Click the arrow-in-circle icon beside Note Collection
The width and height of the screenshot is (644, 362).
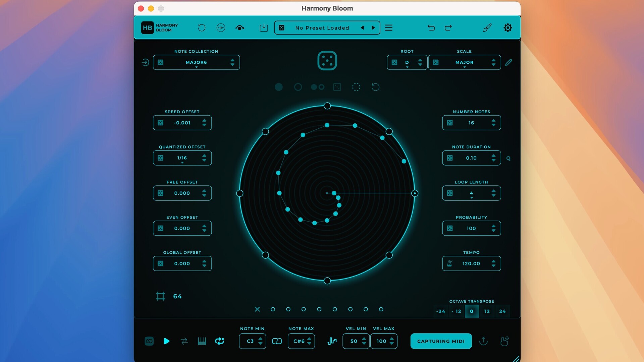(145, 62)
